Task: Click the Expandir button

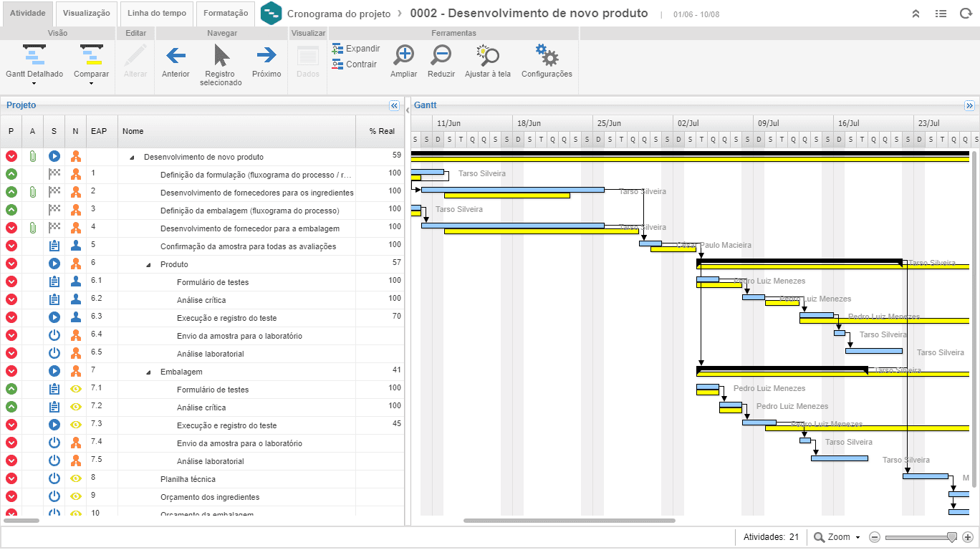Action: pyautogui.click(x=356, y=49)
